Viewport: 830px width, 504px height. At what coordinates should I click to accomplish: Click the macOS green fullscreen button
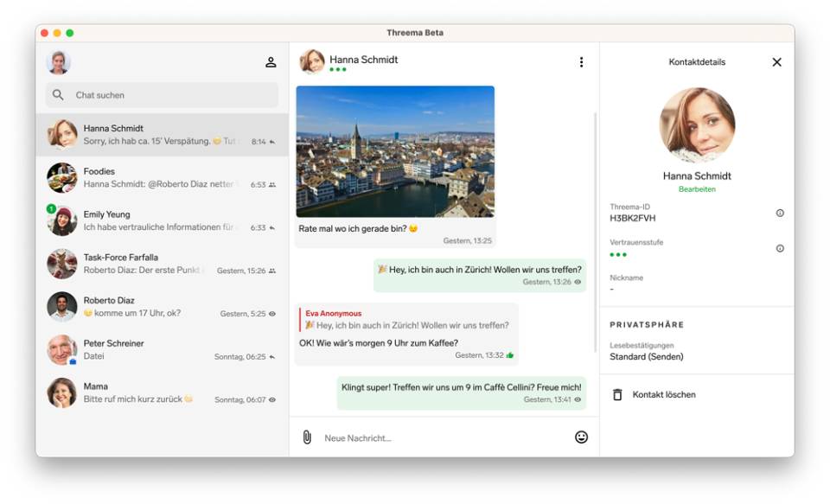70,33
